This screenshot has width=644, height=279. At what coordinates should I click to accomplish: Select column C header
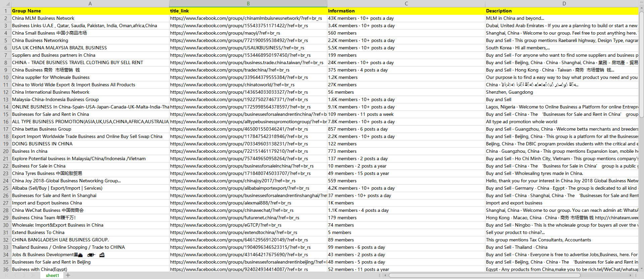coord(406,3)
